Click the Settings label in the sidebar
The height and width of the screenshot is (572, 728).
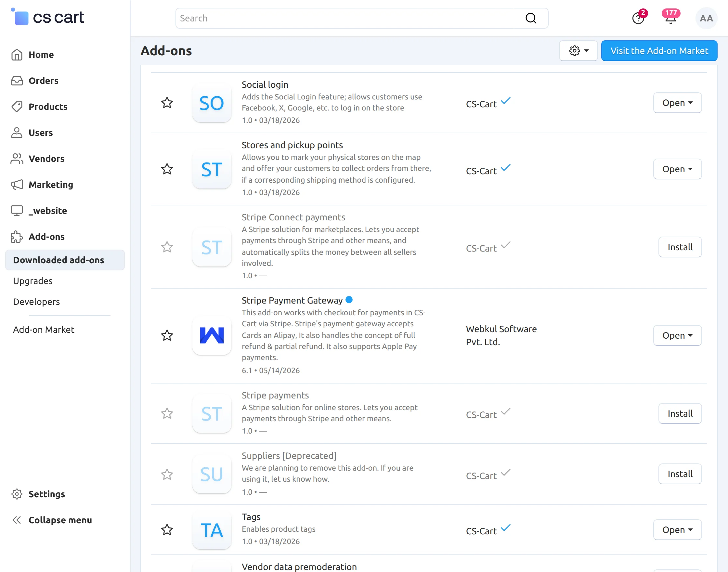point(47,494)
